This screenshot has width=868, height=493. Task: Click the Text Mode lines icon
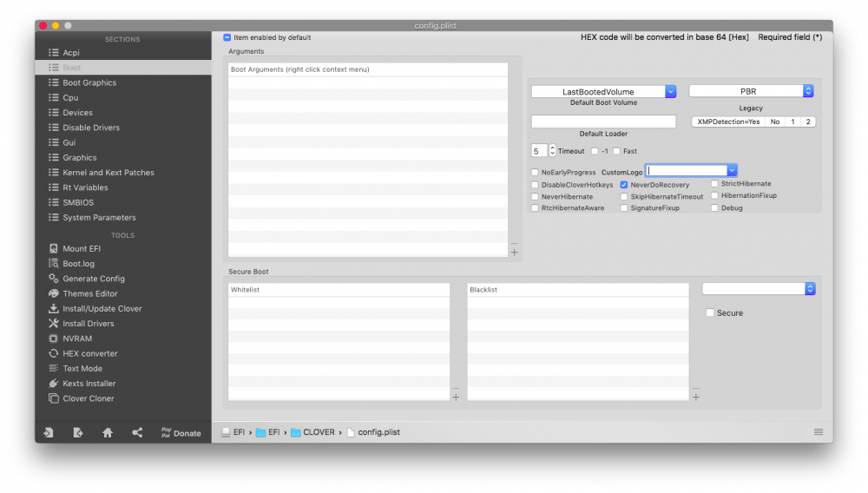tap(53, 368)
